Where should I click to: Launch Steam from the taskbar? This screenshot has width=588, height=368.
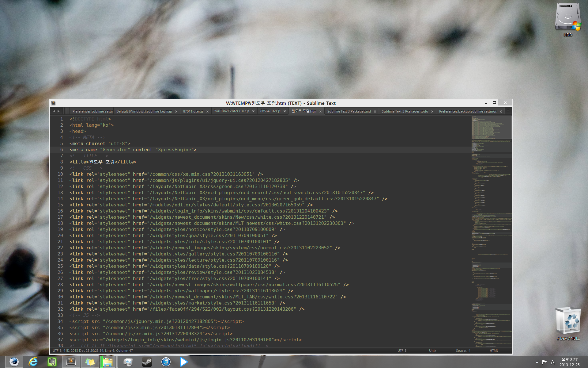[x=147, y=362]
